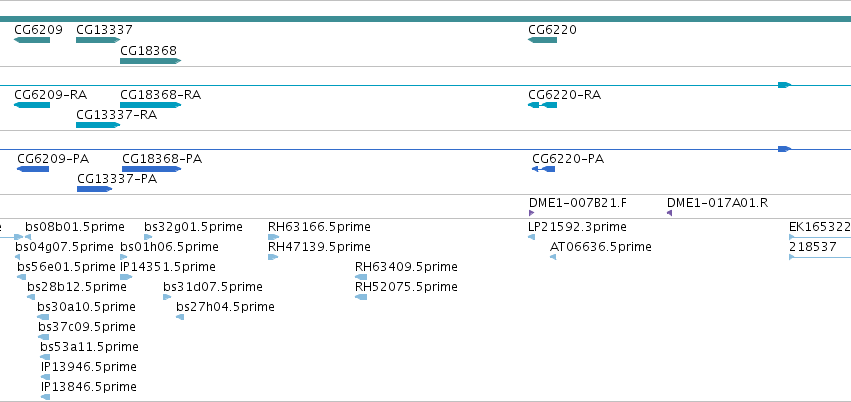Select the DME1-007B21.F purple marker
Viewport: 851px width, 402px height.
[531, 213]
